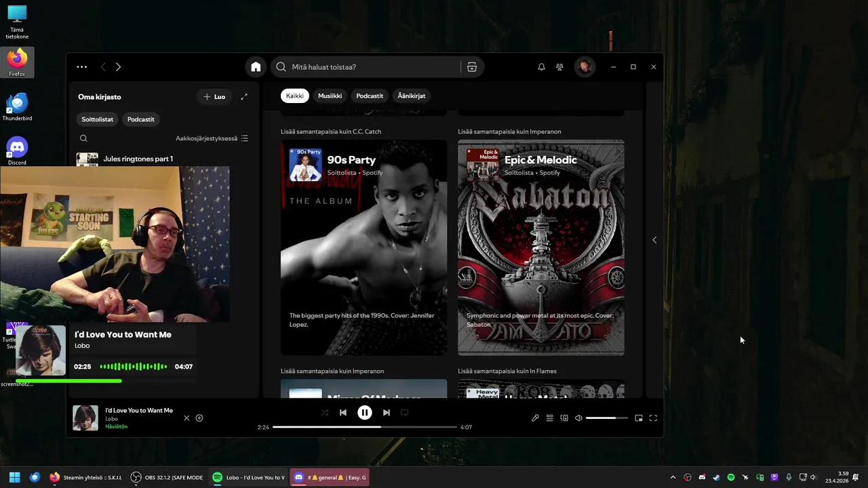The image size is (868, 488).
Task: Open the taskbar clock and date
Action: pos(837,477)
